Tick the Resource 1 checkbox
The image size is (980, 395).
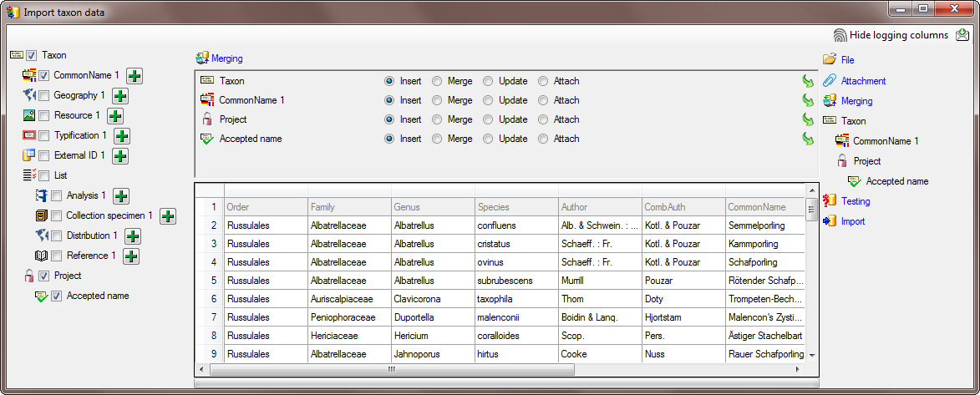click(44, 116)
